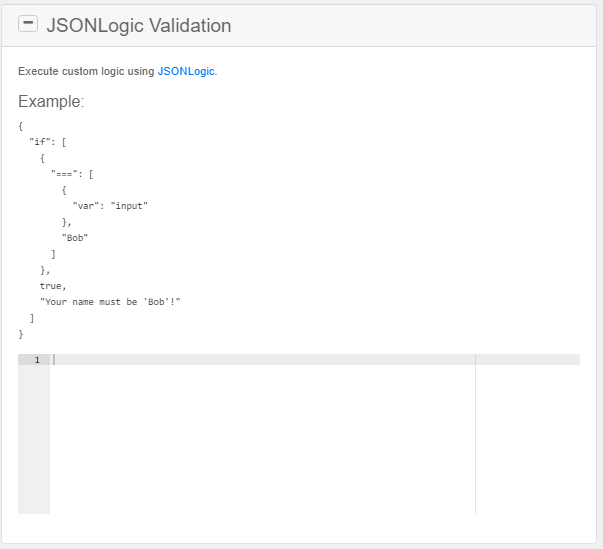This screenshot has width=603, height=549.
Task: Select line number 1 in editor gutter
Action: [36, 359]
